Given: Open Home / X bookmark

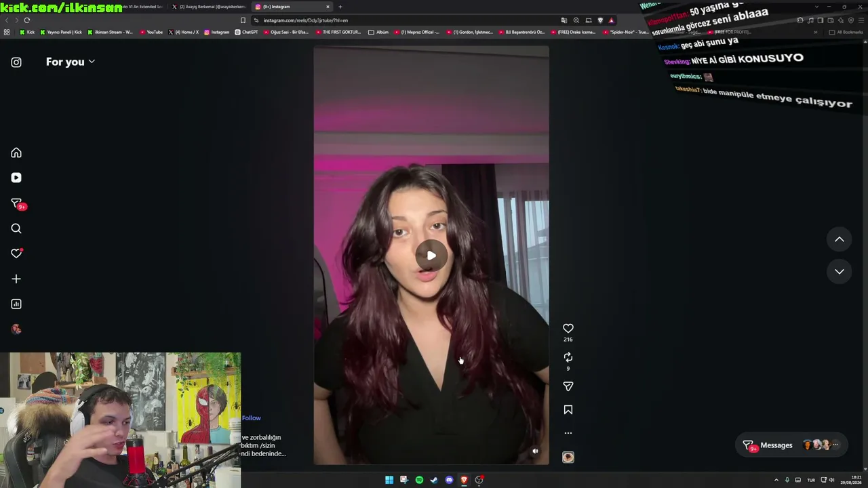Looking at the screenshot, I should 184,32.
